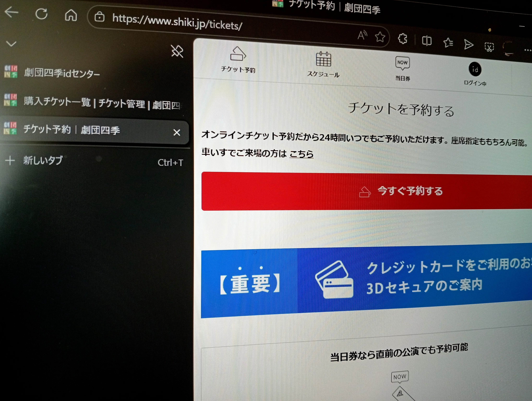Open the browser settings and more menu
The image size is (532, 401).
pos(527,50)
